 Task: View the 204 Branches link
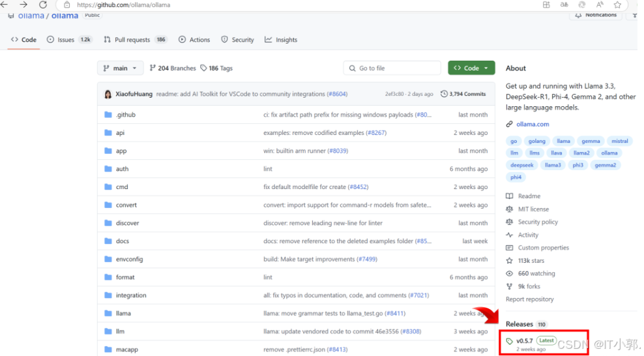point(173,68)
